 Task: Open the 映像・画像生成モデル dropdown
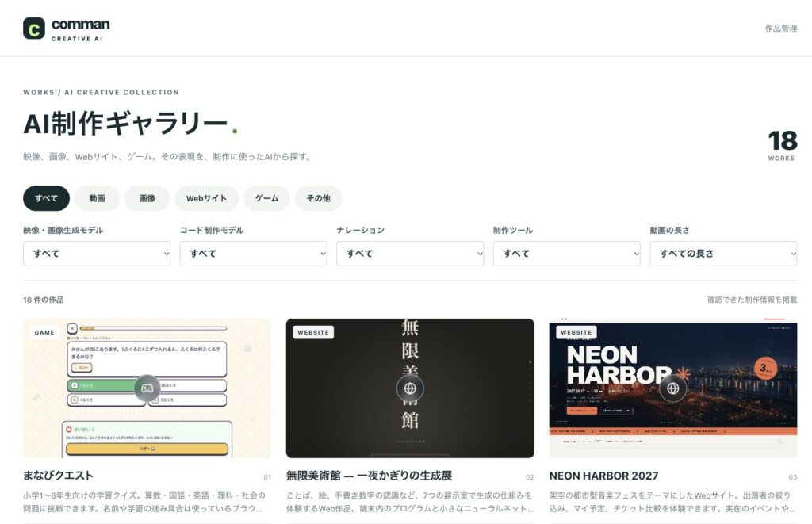tap(97, 254)
